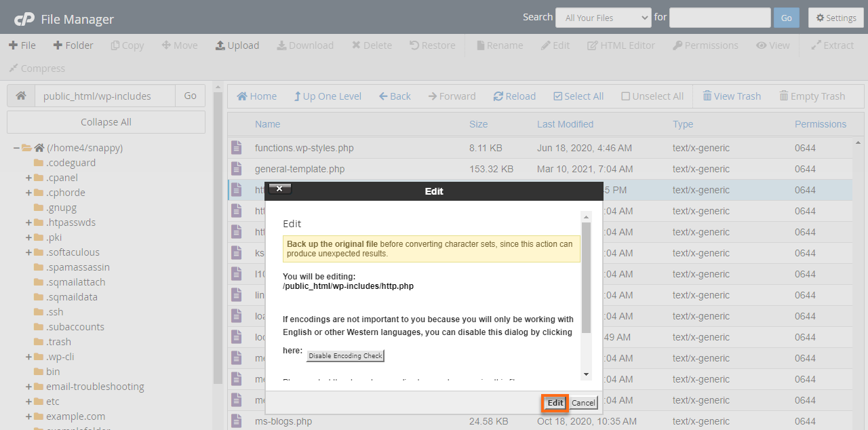Image resolution: width=868 pixels, height=430 pixels.
Task: Open the All Your Files search dropdown
Action: (603, 17)
